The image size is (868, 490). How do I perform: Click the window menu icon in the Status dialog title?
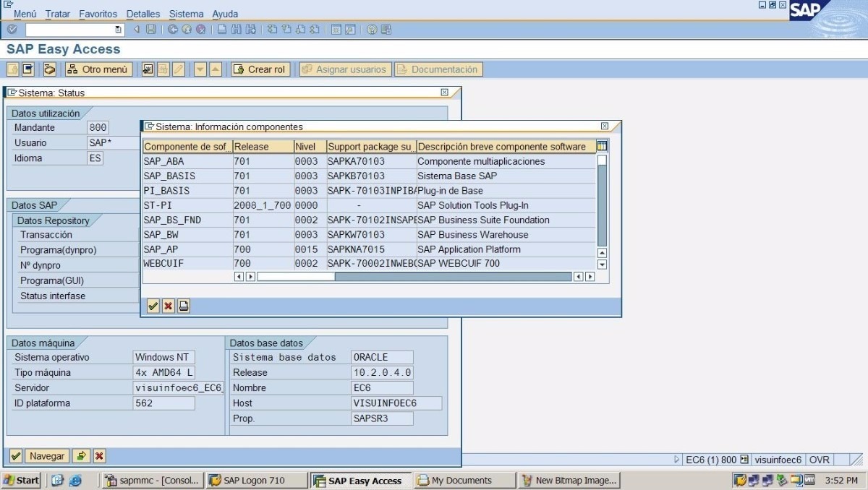point(12,93)
